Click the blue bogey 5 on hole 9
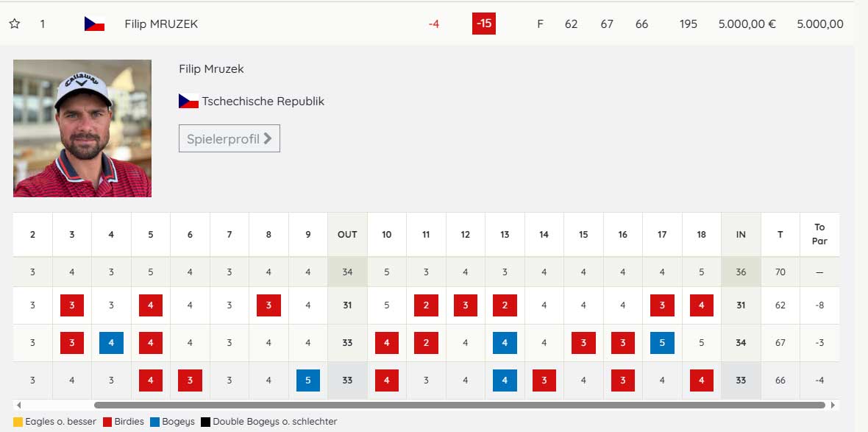868x432 pixels. 308,380
